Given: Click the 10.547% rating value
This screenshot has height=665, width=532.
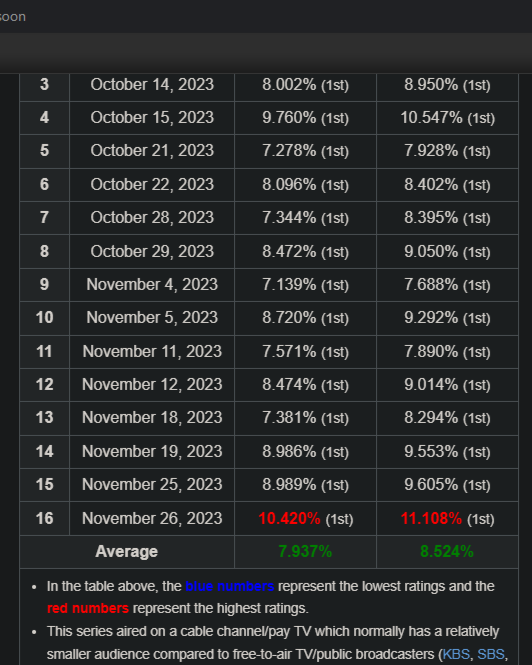Looking at the screenshot, I should point(431,118).
